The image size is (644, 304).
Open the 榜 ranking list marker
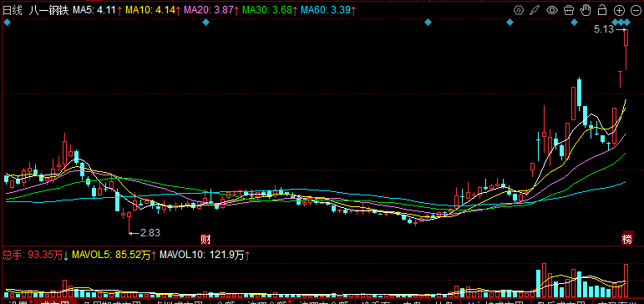(x=626, y=239)
